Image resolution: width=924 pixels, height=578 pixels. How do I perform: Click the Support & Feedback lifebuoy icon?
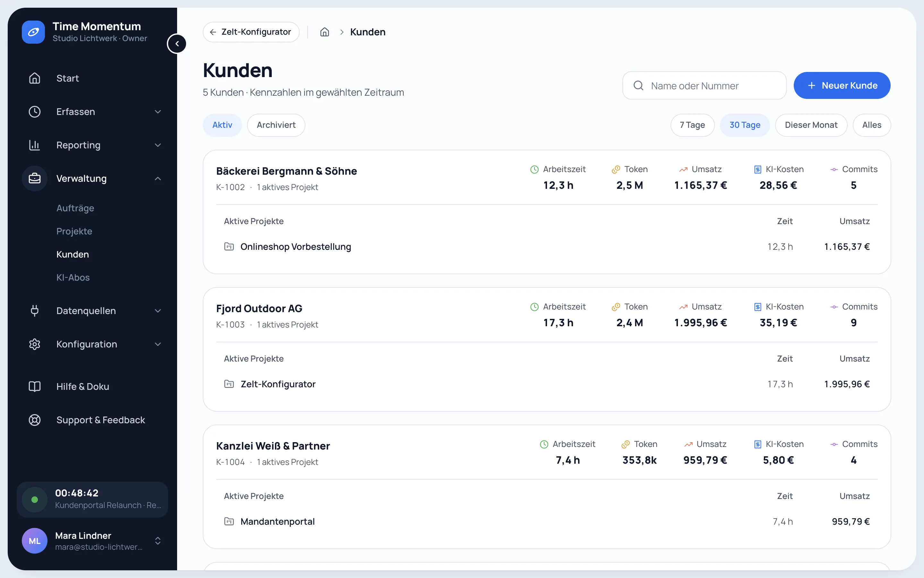click(35, 420)
